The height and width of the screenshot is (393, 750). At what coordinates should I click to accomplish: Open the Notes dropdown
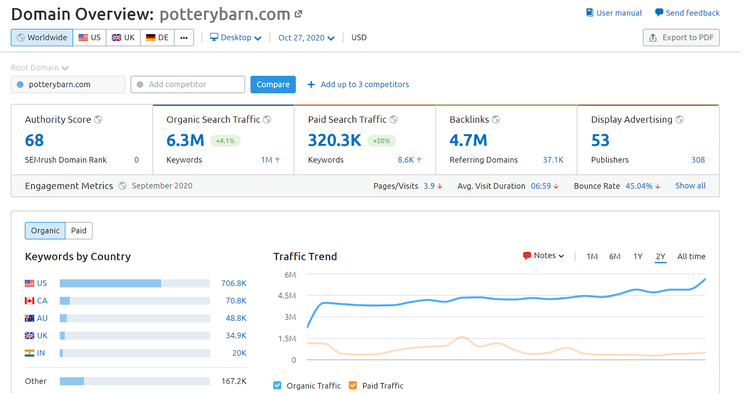tap(543, 256)
